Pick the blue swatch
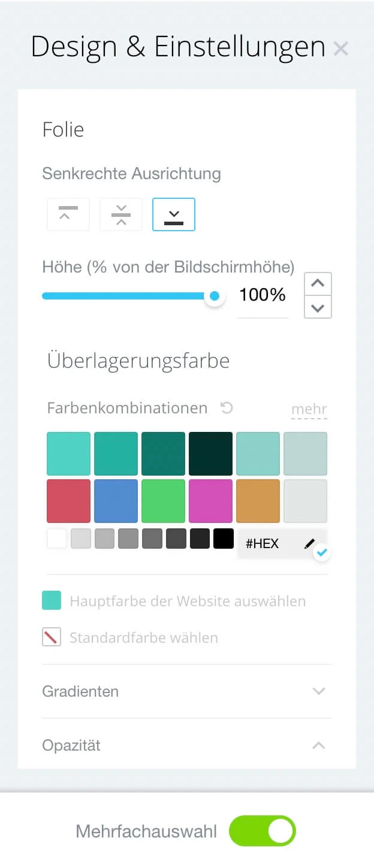 116,501
